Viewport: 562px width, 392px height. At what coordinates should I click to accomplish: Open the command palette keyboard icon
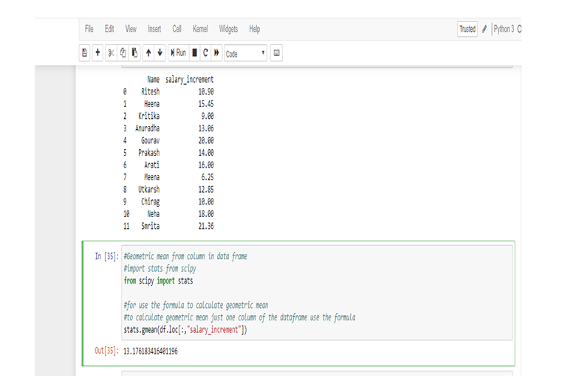click(276, 53)
